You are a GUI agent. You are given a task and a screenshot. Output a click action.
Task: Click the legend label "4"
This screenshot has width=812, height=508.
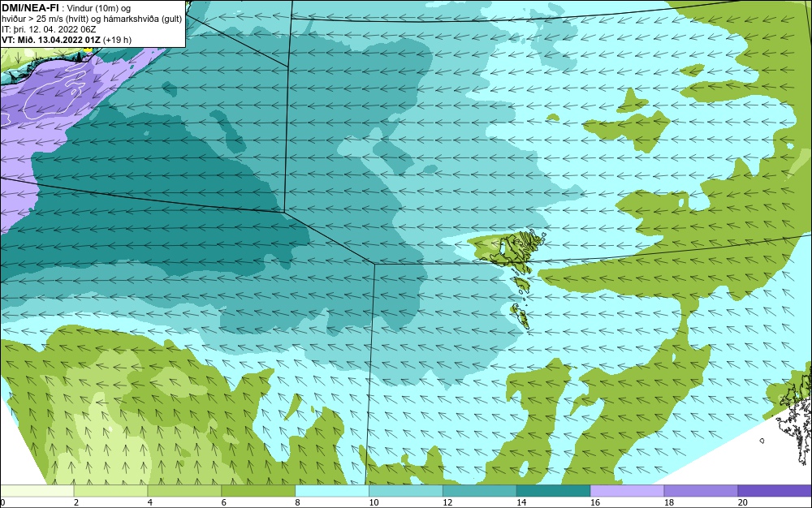[149, 502]
